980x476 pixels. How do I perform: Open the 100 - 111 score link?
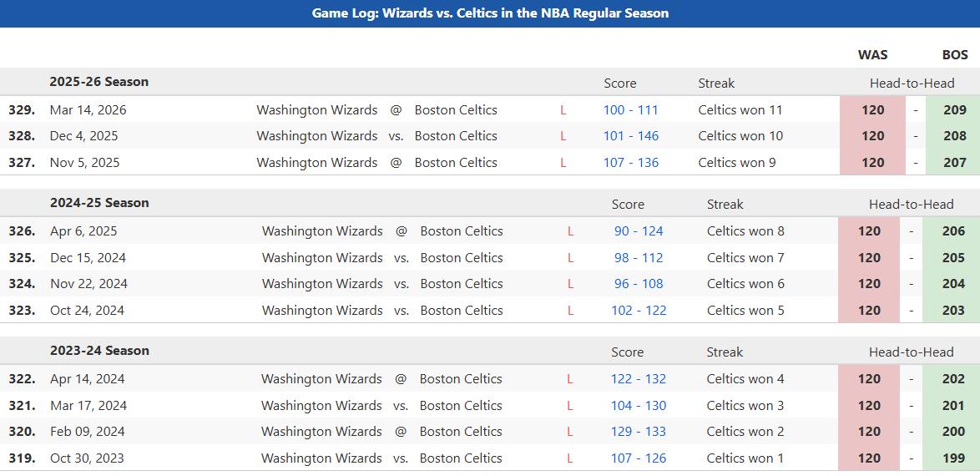pyautogui.click(x=630, y=110)
